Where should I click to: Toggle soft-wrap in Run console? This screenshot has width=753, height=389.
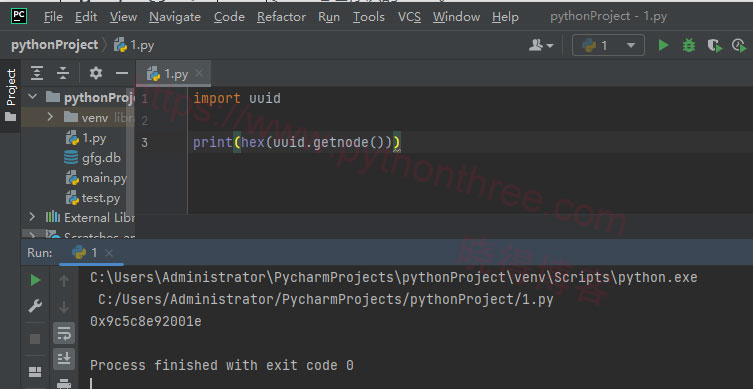pos(64,333)
